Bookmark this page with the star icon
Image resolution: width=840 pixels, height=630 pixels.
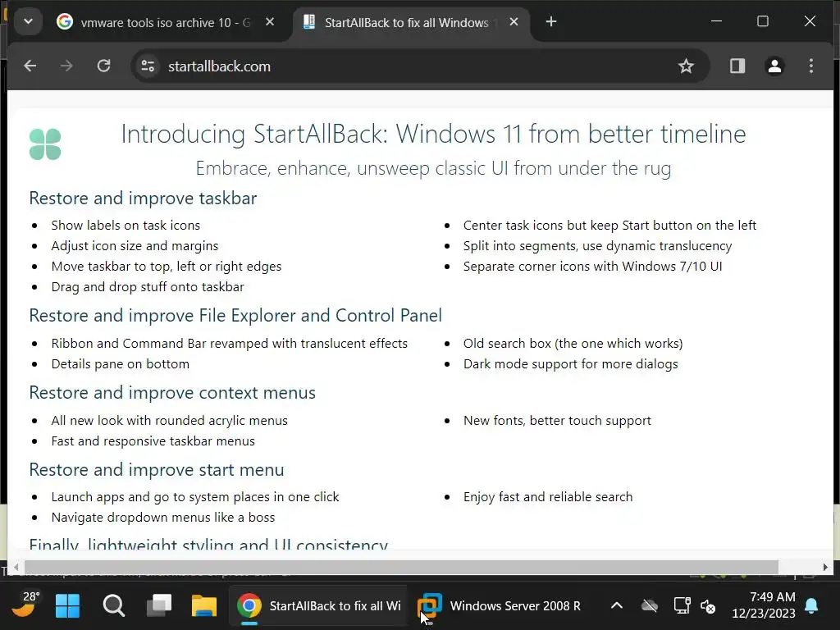click(x=686, y=66)
